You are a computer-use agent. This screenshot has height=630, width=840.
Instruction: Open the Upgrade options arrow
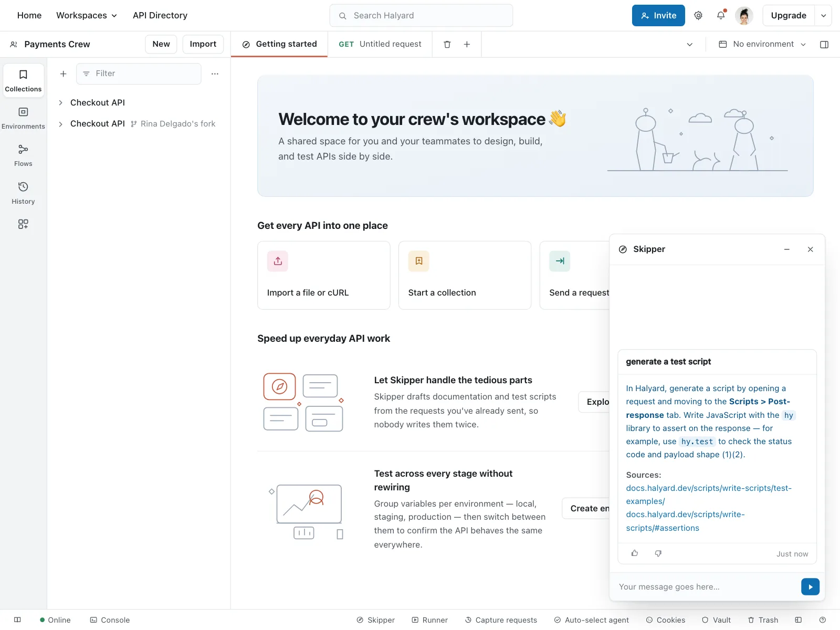click(x=823, y=16)
